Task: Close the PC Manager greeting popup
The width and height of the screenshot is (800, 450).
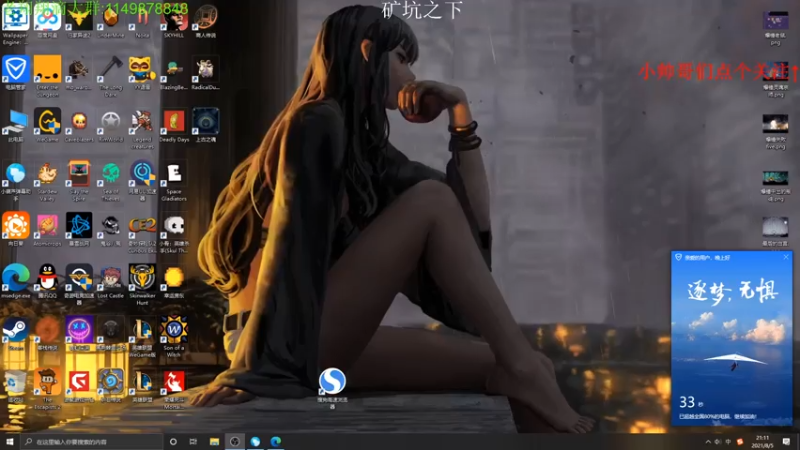Action: 786,257
